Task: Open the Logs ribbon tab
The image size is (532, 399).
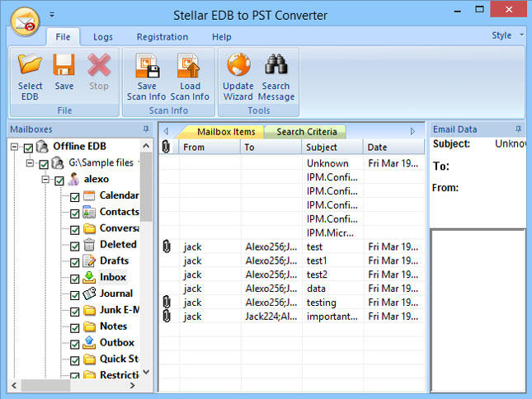Action: tap(103, 36)
